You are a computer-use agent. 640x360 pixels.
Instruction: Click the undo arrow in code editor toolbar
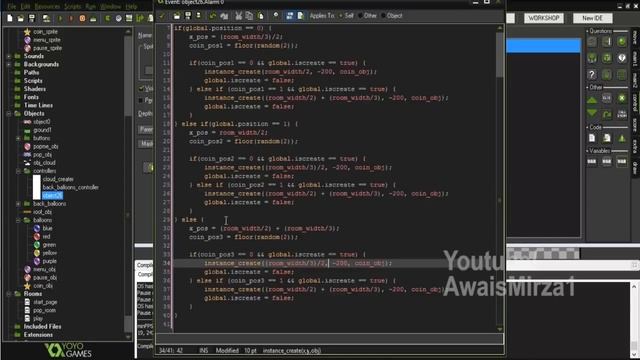(x=213, y=16)
